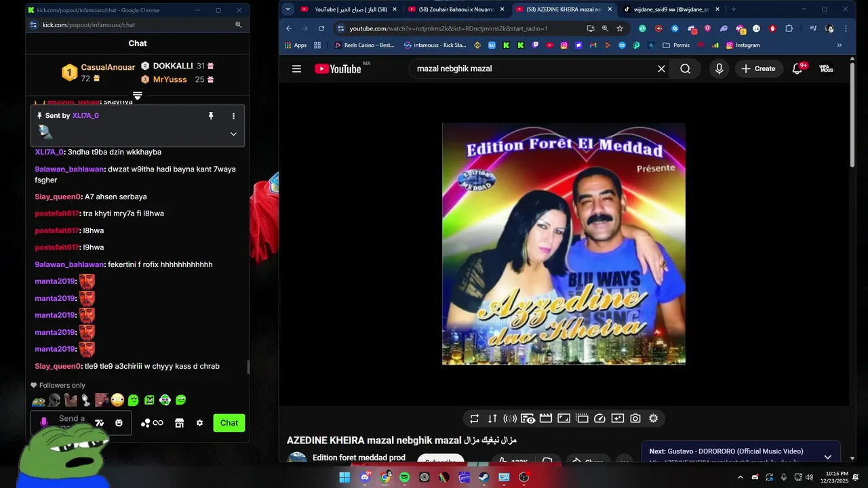Image resolution: width=868 pixels, height=488 pixels.
Task: Open the Permis bookmarks folder
Action: click(x=676, y=45)
